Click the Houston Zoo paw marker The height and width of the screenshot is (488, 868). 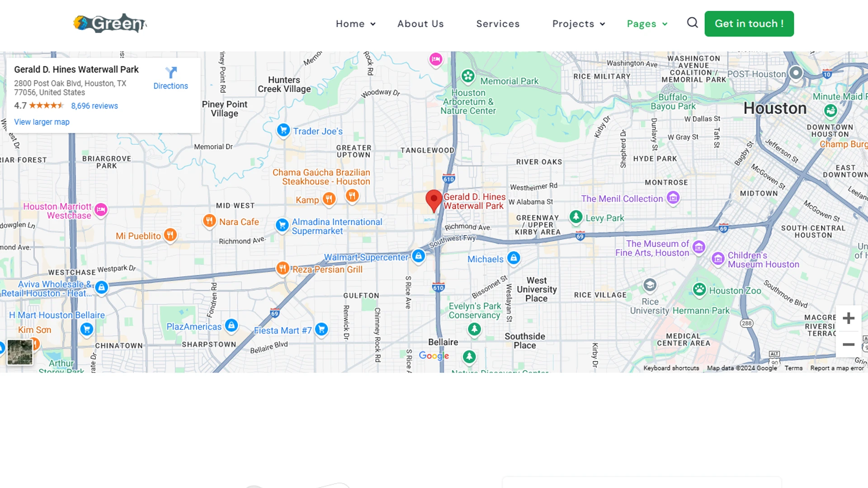pos(699,290)
